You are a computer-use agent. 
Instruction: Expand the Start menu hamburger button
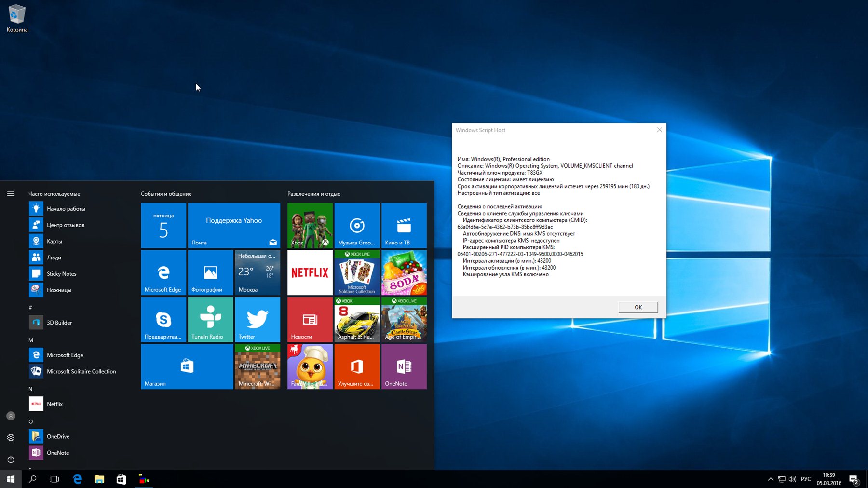pyautogui.click(x=11, y=193)
